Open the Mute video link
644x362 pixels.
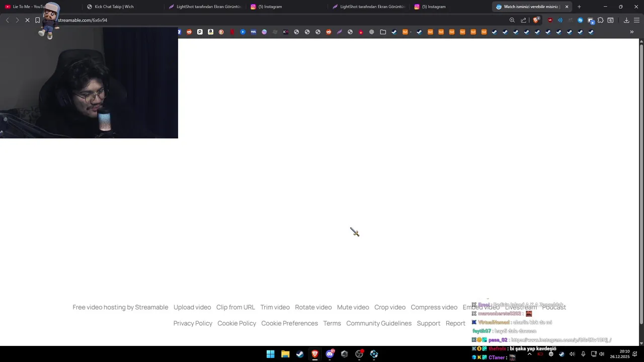353,307
